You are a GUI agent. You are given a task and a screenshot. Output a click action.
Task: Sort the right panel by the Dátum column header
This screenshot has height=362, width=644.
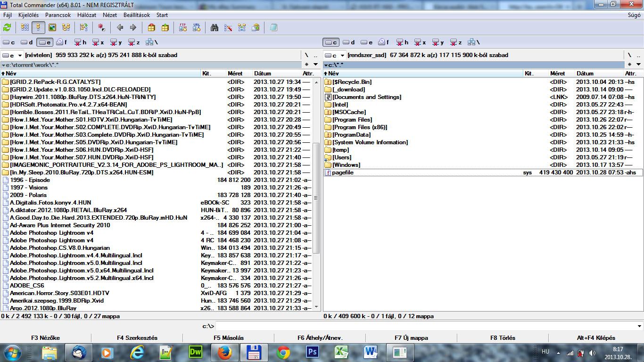599,74
